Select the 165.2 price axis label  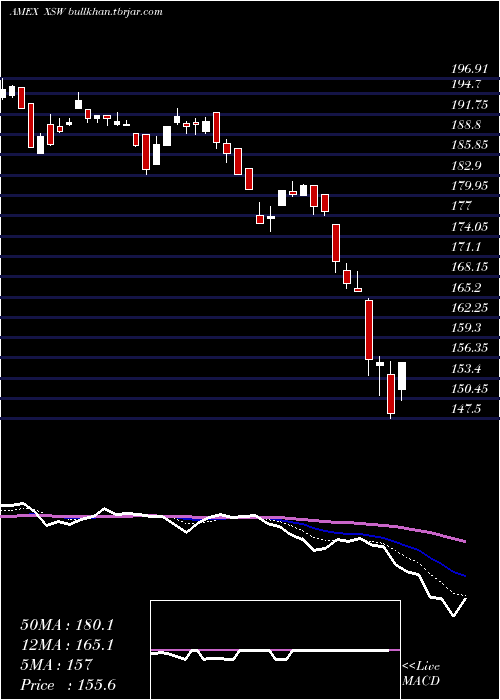coord(466,288)
